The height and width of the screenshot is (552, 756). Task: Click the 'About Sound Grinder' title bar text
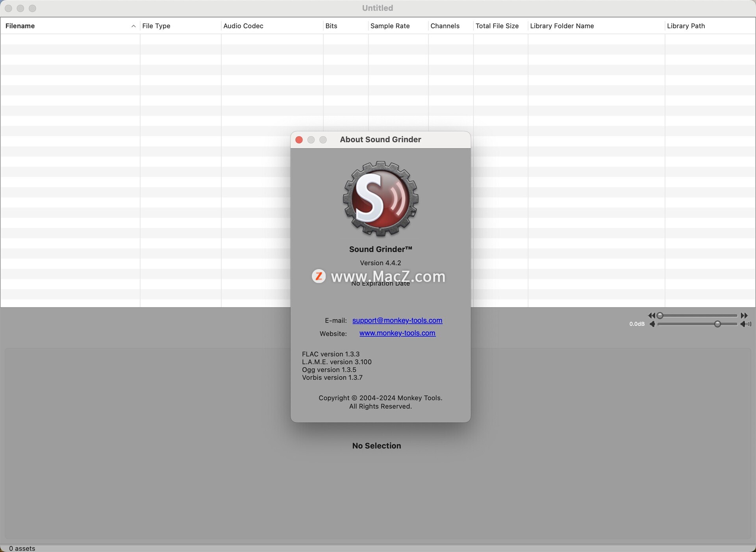pyautogui.click(x=380, y=140)
